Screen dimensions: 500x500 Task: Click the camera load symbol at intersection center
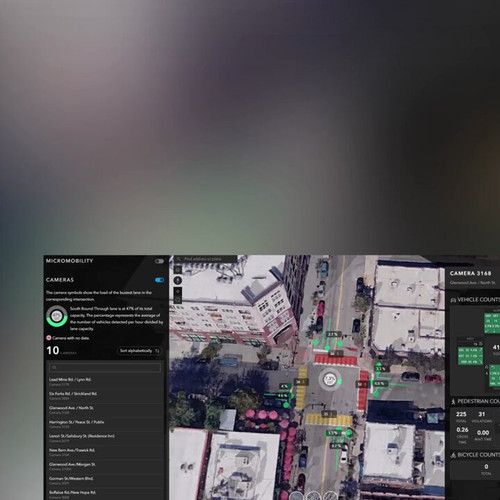[x=330, y=380]
